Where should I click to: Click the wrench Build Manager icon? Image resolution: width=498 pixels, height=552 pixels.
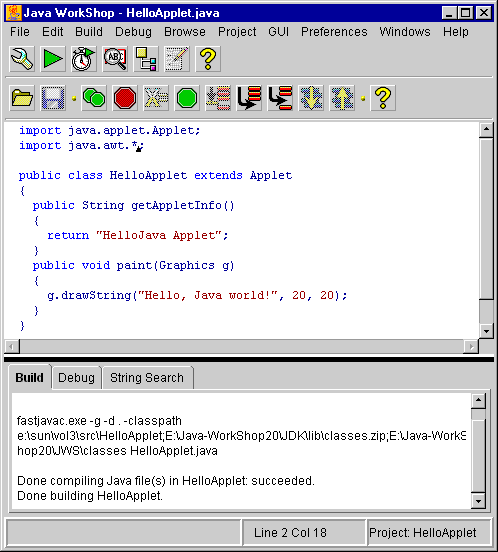22,59
